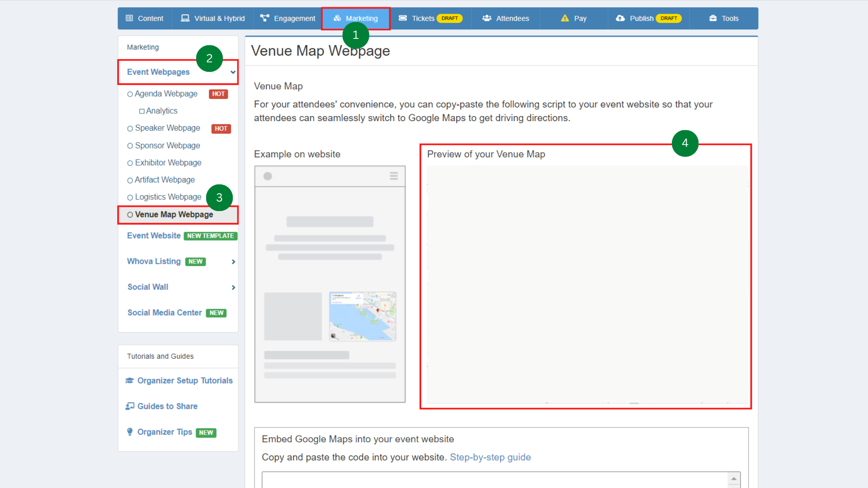Collapse the Event Webpages section chevron
This screenshot has height=488, width=868.
coord(233,72)
